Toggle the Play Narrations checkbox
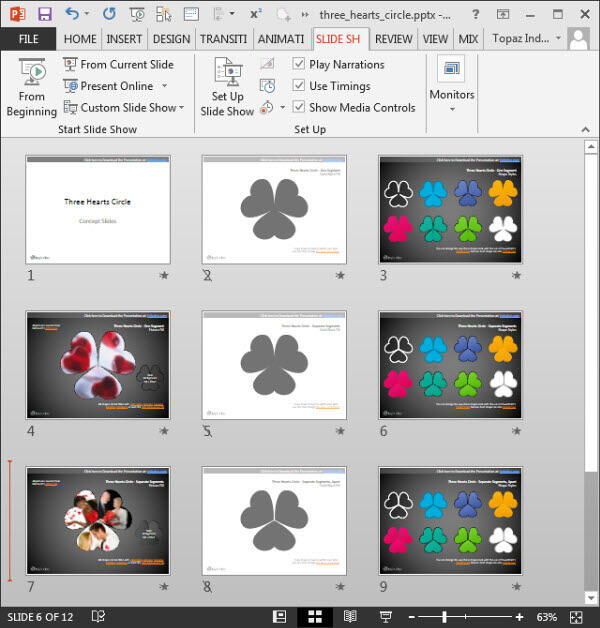Image resolution: width=600 pixels, height=628 pixels. 299,64
